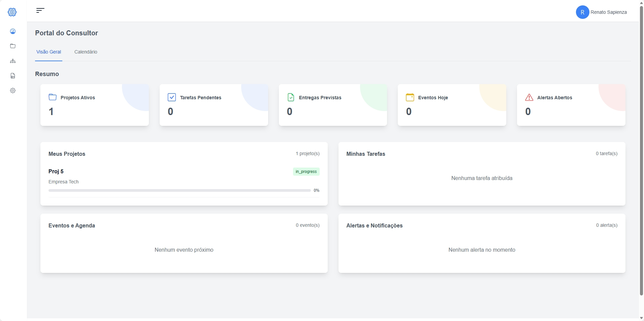Open the settings gear in the sidebar
Viewport: 644px width, 321px height.
(x=13, y=91)
